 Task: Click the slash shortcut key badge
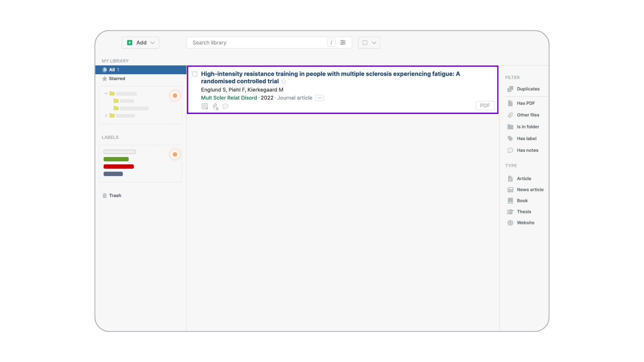331,43
